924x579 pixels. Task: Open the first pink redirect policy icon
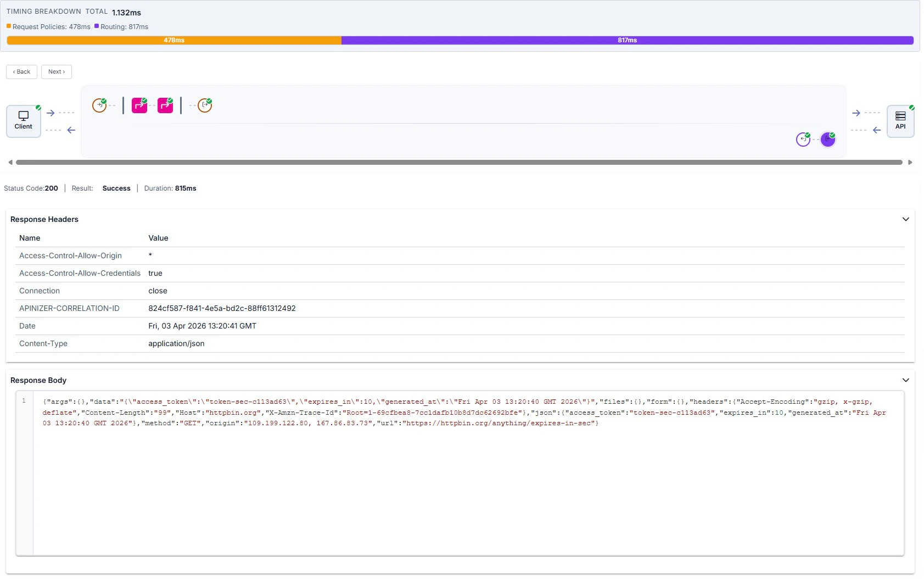click(139, 105)
